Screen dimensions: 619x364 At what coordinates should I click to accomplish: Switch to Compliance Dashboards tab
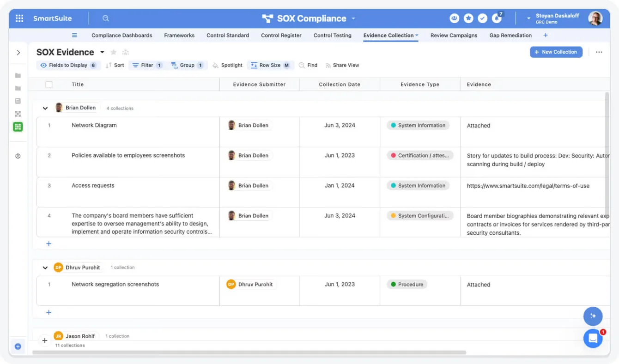coord(122,35)
